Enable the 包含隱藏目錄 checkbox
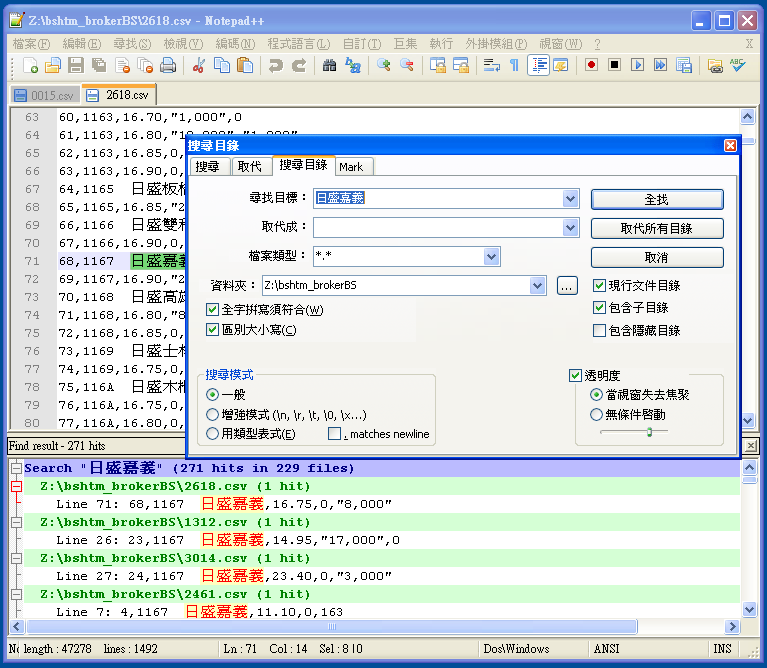 coord(599,331)
